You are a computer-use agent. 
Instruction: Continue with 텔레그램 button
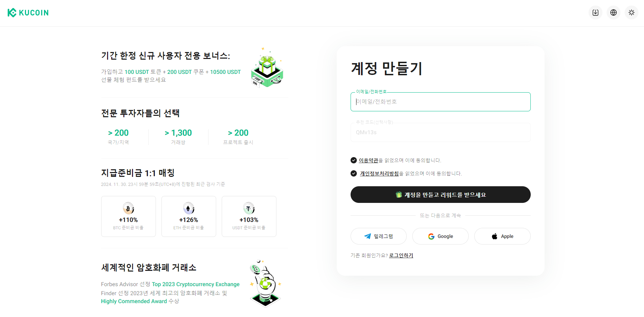[379, 236]
